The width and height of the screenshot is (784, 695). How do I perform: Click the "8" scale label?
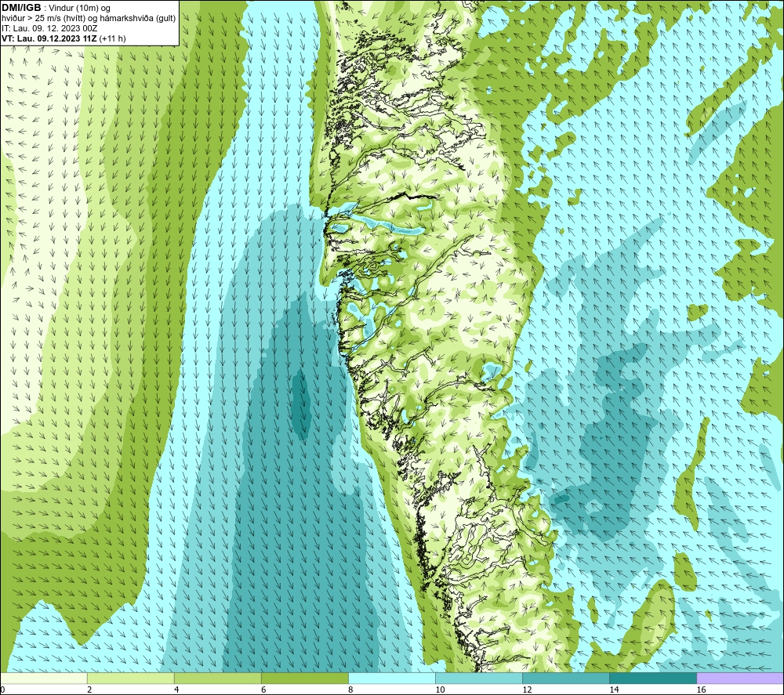(x=350, y=690)
